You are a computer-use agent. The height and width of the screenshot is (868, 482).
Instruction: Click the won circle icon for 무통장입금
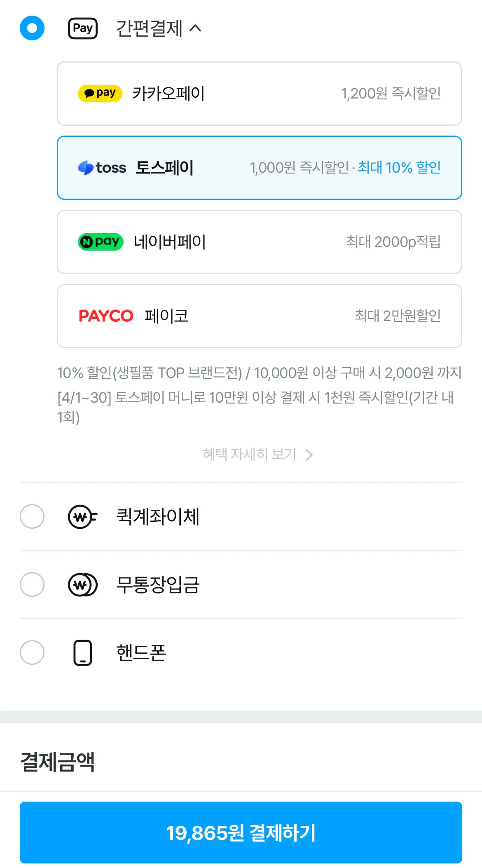pyautogui.click(x=82, y=585)
